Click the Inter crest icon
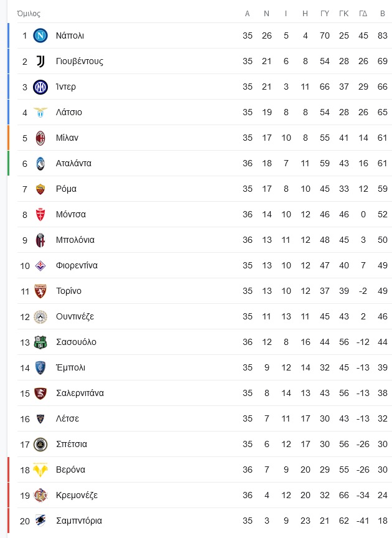 40,87
